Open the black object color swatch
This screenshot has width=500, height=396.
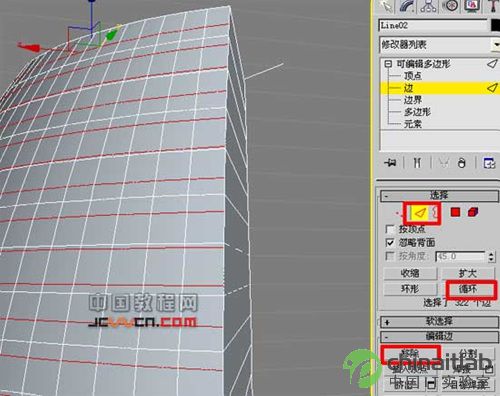(495, 25)
